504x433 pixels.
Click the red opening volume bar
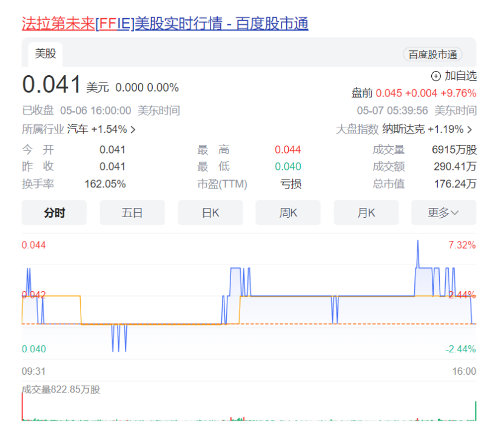[22, 407]
